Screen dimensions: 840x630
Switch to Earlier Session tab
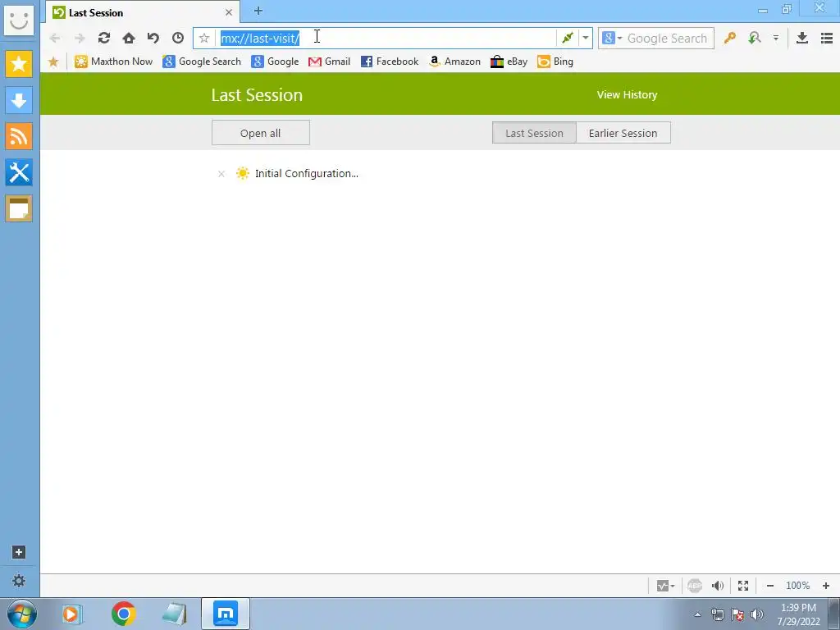click(623, 133)
